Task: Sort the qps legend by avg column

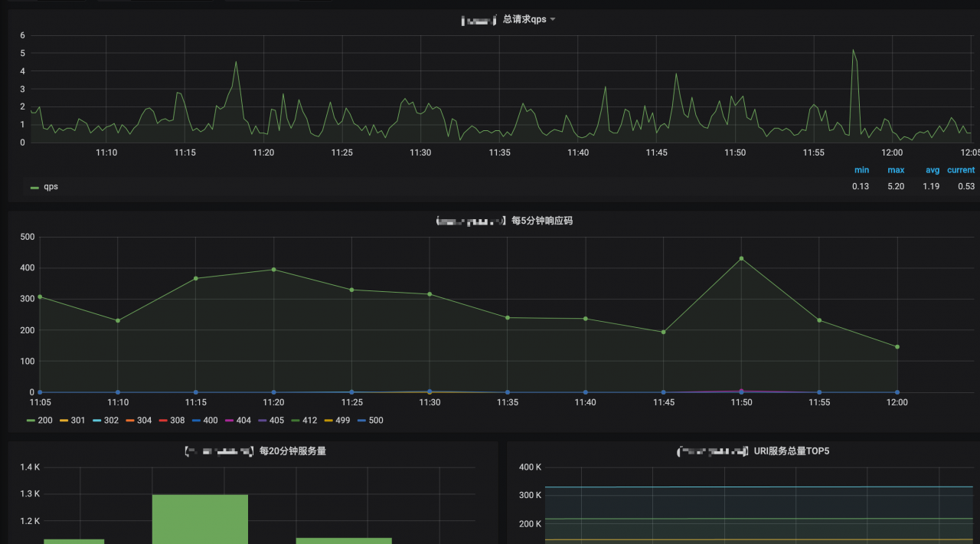Action: point(932,170)
